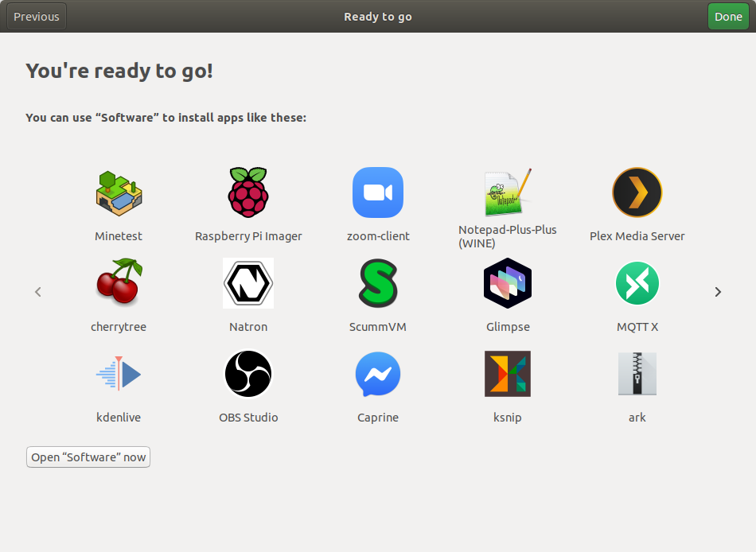Click the kdenlive label

(x=119, y=418)
